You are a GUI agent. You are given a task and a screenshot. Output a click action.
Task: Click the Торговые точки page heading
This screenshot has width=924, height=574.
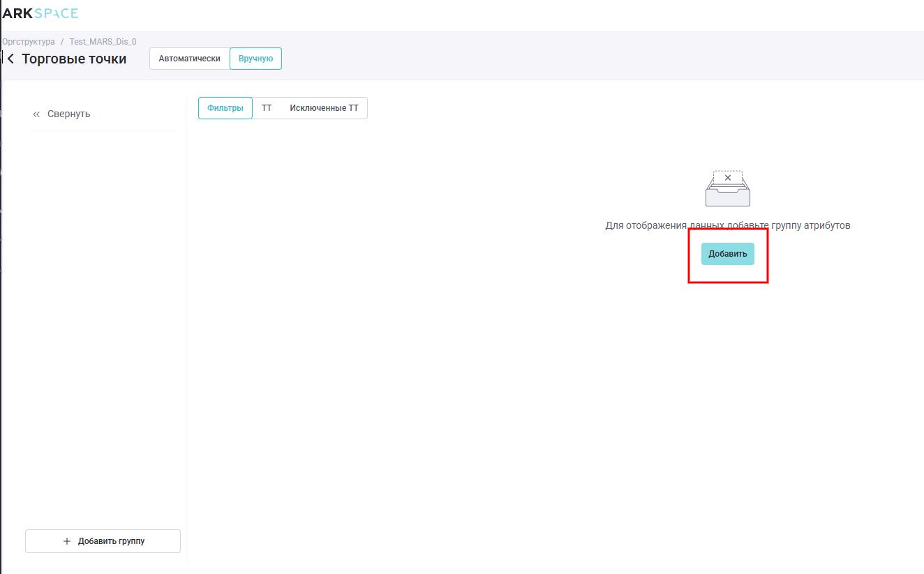coord(74,59)
